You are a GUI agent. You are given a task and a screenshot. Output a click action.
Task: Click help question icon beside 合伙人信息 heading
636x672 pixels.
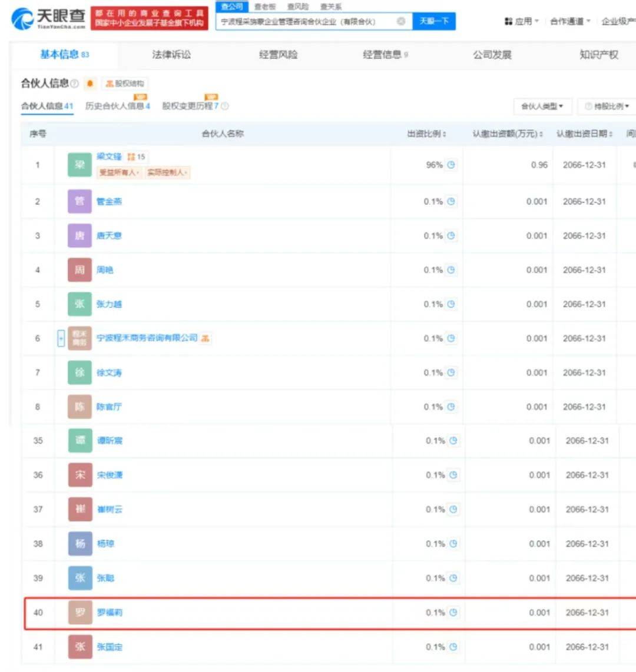tap(75, 84)
